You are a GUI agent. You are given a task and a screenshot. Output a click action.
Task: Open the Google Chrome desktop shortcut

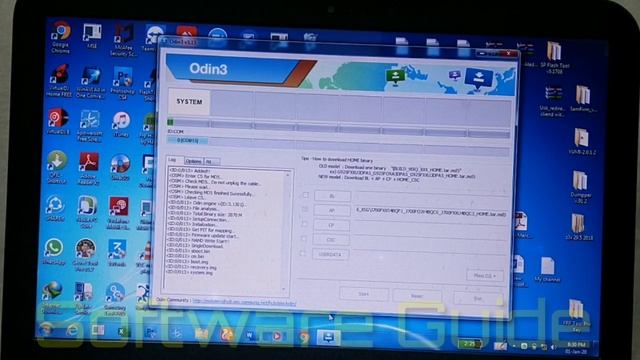pyautogui.click(x=61, y=38)
